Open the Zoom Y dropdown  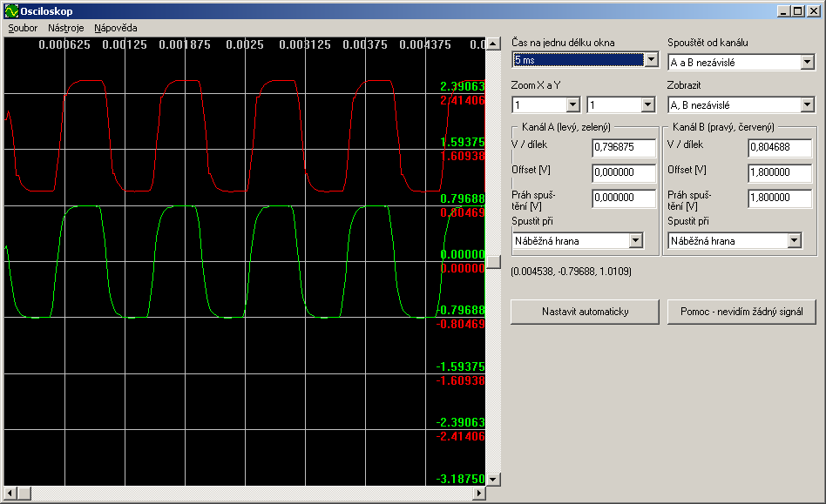pyautogui.click(x=647, y=105)
